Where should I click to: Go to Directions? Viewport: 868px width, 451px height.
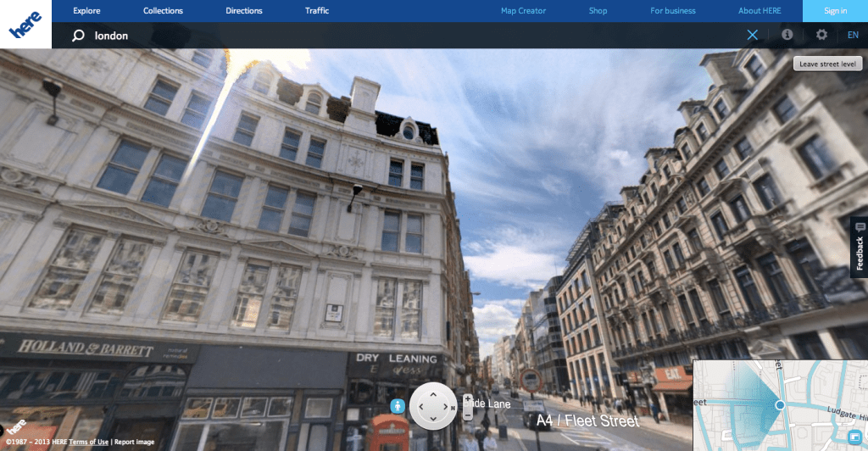243,10
